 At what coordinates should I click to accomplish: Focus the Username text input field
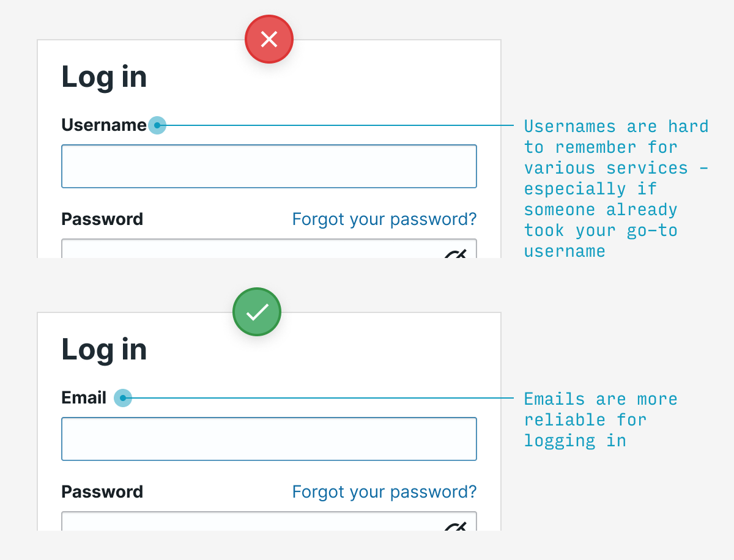point(269,166)
